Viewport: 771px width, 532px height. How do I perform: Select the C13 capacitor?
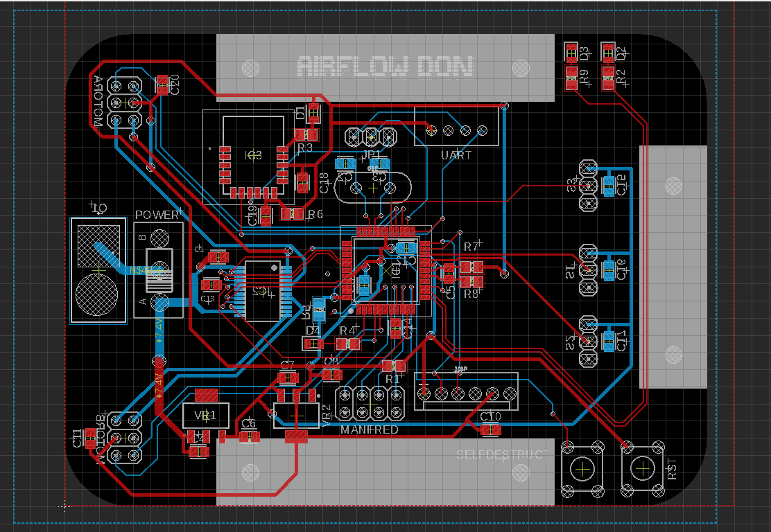[211, 285]
